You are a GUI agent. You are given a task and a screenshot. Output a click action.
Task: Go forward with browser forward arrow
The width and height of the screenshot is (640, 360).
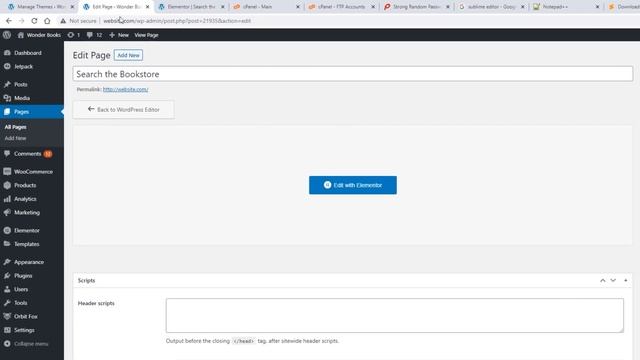(22, 21)
